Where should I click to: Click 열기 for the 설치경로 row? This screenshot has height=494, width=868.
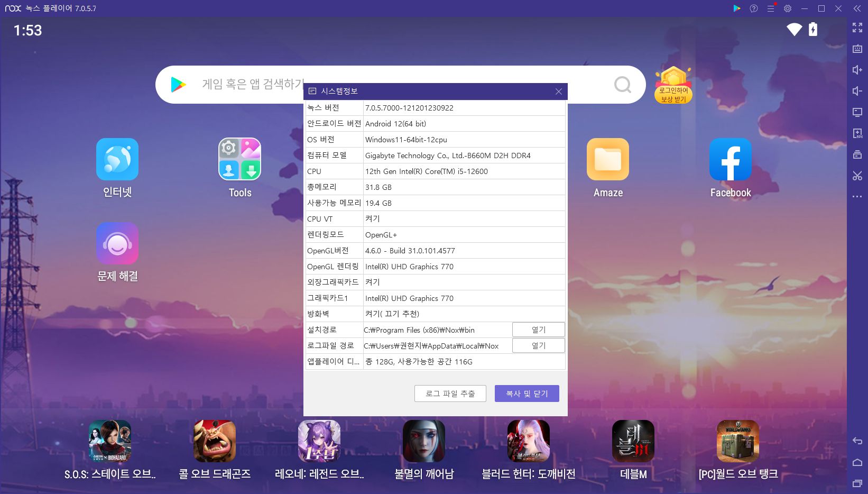[539, 330]
